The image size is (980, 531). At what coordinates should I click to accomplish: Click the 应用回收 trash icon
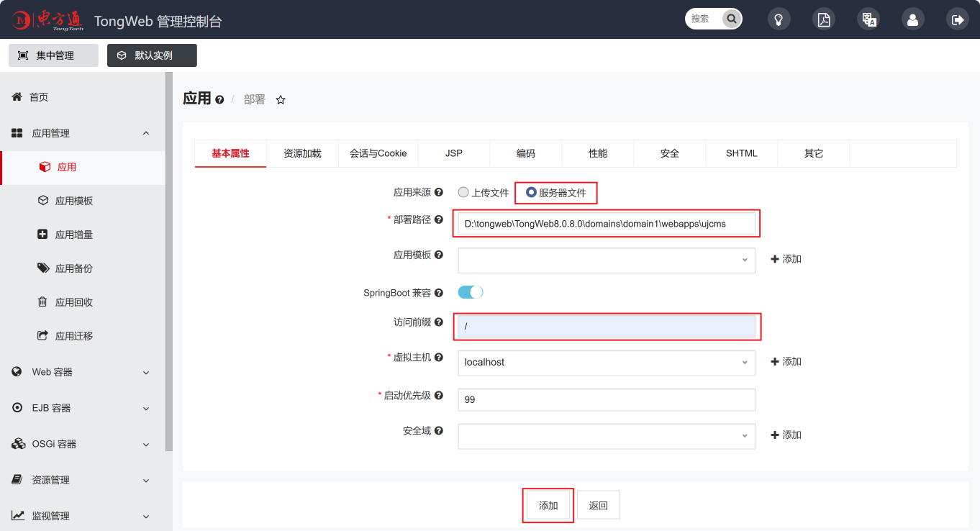coord(42,301)
